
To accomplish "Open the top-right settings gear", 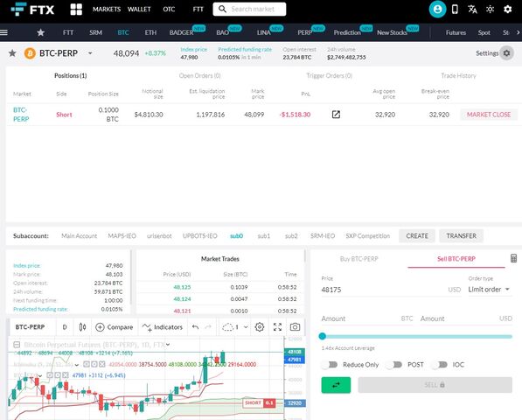I will [508, 9].
